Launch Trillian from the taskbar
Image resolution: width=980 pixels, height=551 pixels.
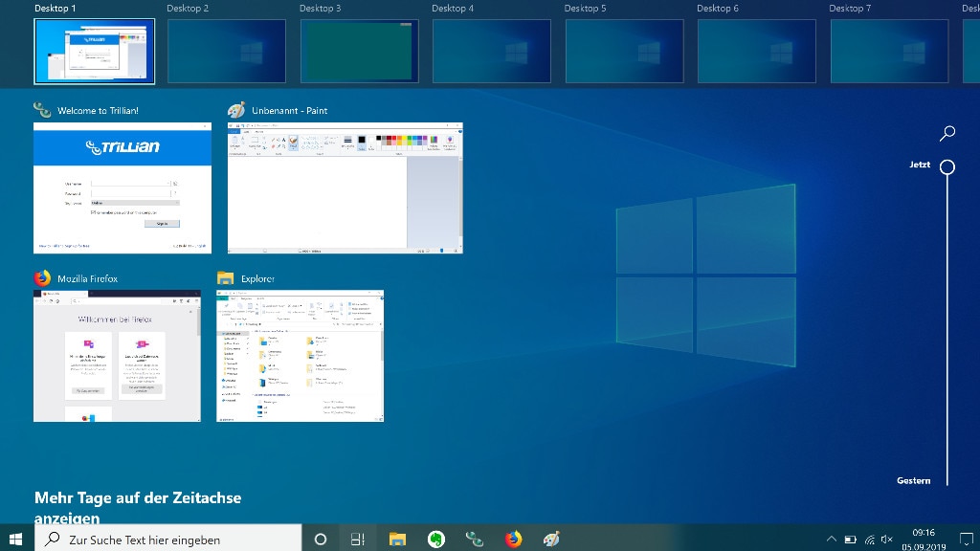(475, 539)
